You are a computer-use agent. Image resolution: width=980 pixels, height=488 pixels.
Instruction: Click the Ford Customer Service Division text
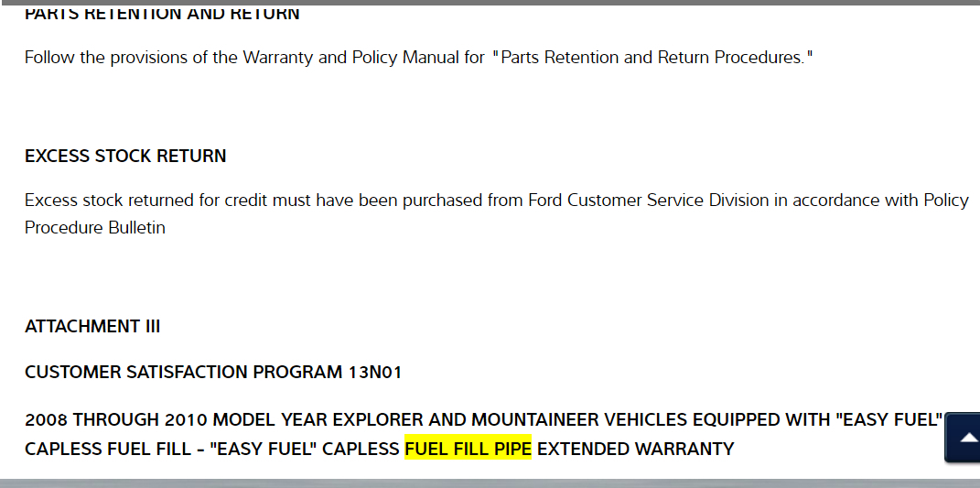point(647,200)
